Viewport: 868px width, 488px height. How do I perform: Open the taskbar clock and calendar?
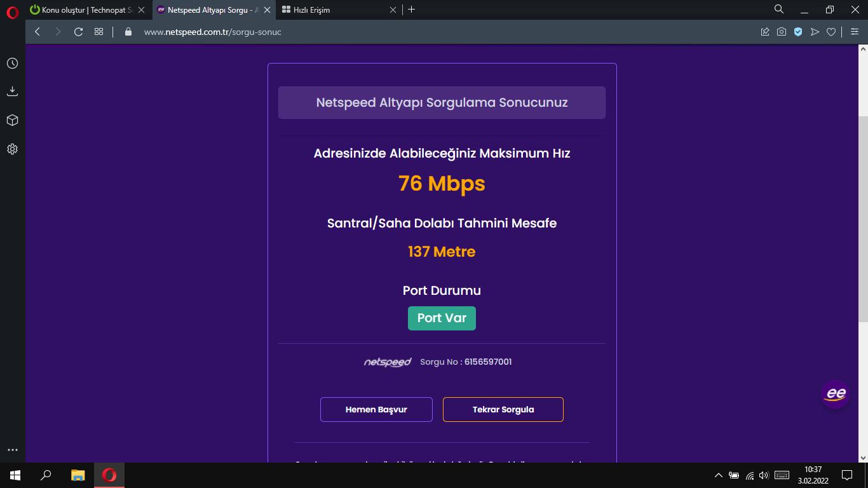[813, 475]
